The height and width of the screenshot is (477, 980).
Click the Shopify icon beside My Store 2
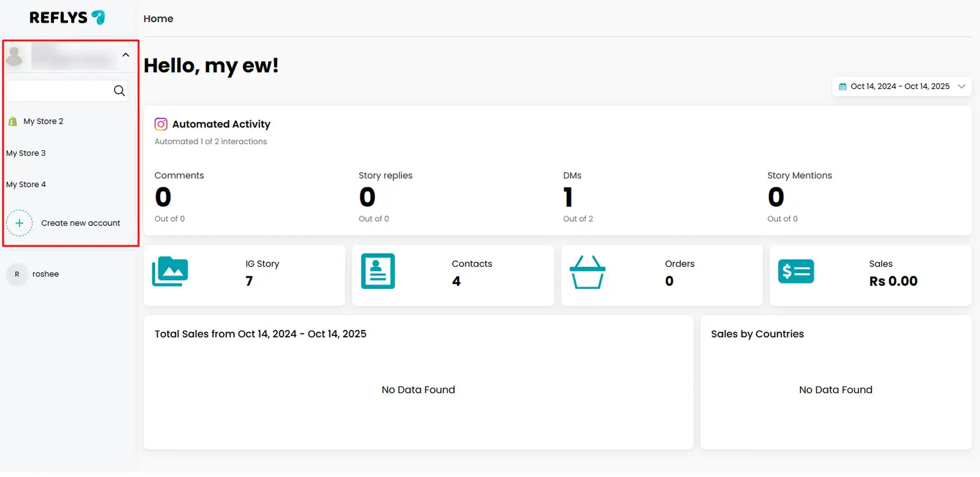[x=13, y=121]
